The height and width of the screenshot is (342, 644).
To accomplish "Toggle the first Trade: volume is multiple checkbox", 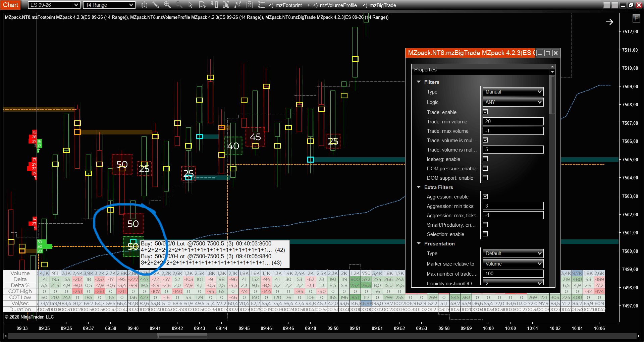I will click(485, 140).
